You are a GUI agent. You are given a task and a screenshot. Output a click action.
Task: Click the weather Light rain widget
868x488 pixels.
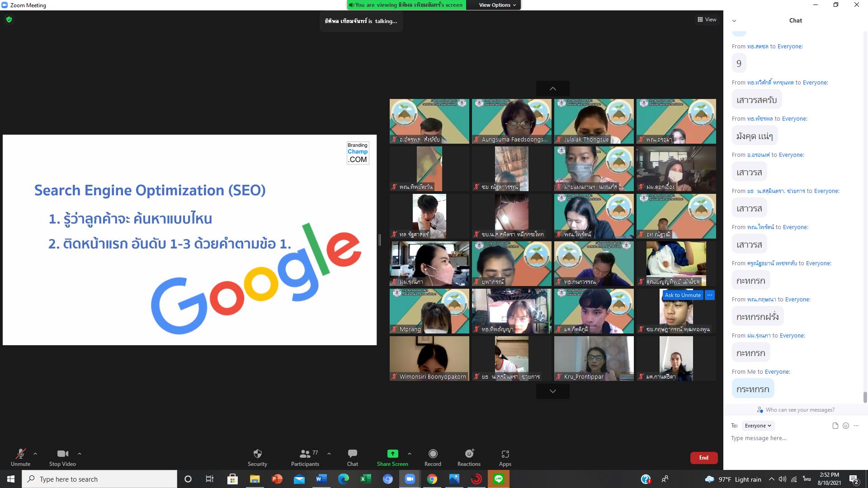[733, 479]
